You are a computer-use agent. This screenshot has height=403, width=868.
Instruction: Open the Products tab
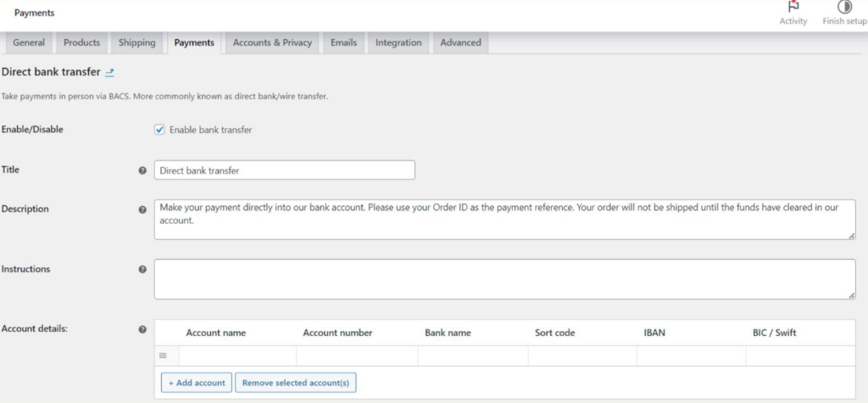click(81, 42)
